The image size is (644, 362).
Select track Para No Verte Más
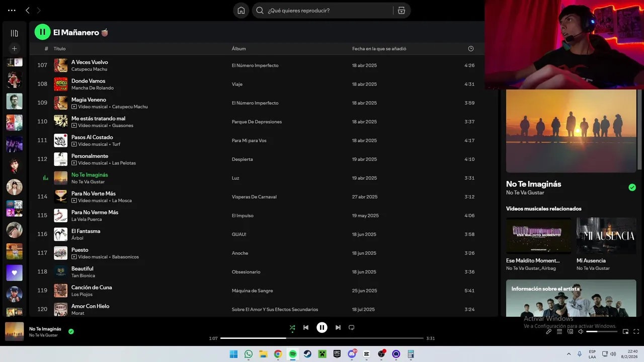(x=94, y=193)
